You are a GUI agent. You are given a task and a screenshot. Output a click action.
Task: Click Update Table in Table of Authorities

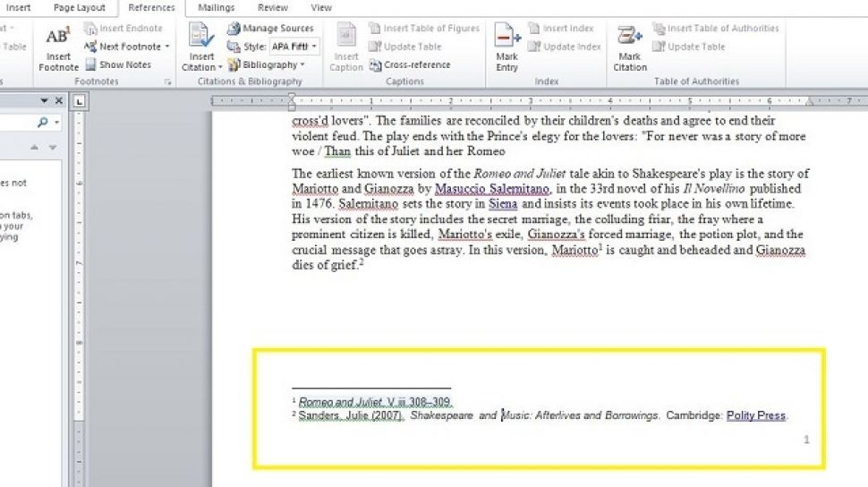[689, 47]
